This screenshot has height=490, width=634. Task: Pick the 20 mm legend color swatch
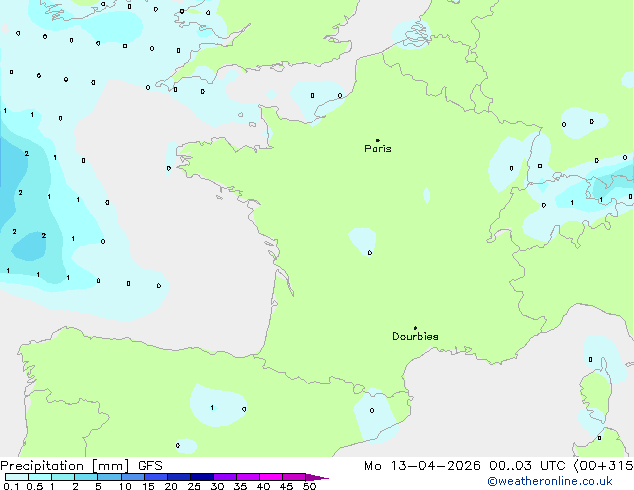point(178,477)
